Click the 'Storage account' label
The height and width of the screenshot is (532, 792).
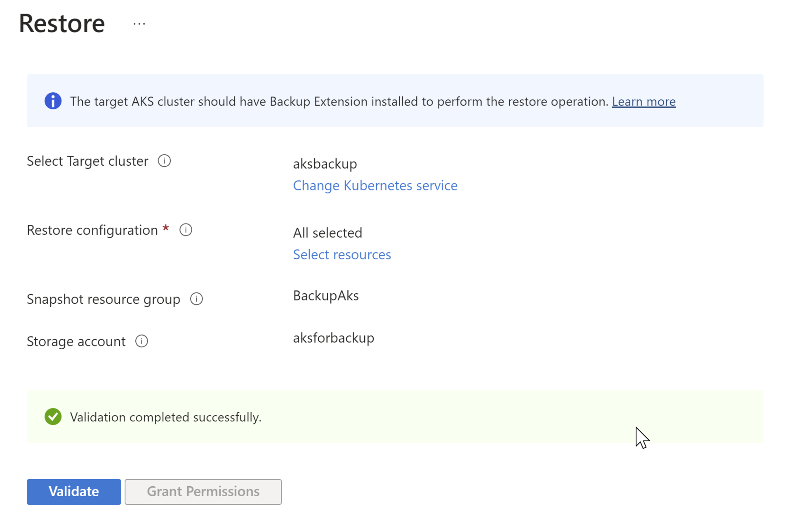[x=76, y=341]
